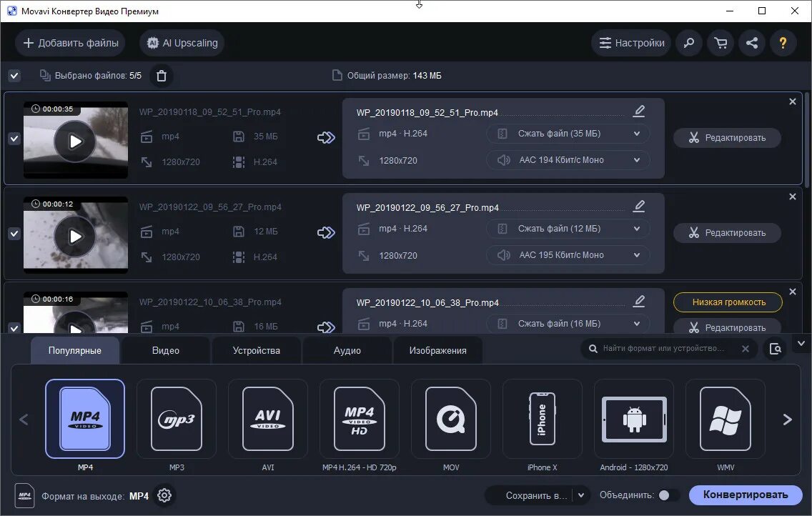This screenshot has height=516, width=812.
Task: Toggle the select-all files checkbox
Action: click(x=14, y=75)
